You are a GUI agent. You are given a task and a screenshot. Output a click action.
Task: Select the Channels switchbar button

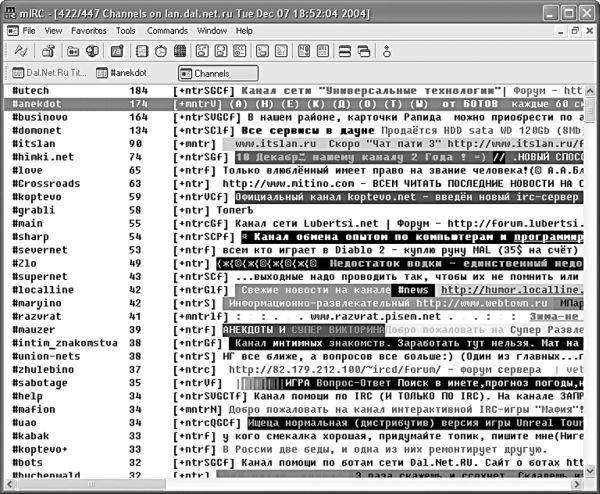click(x=218, y=73)
